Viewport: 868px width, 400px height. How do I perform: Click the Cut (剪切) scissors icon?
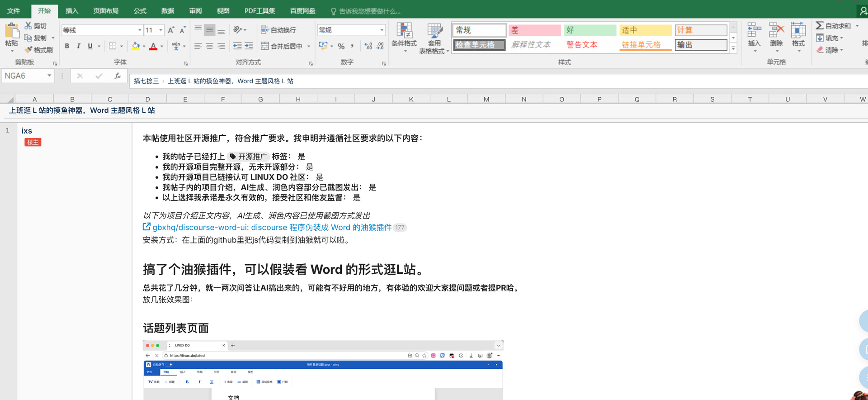pyautogui.click(x=28, y=26)
